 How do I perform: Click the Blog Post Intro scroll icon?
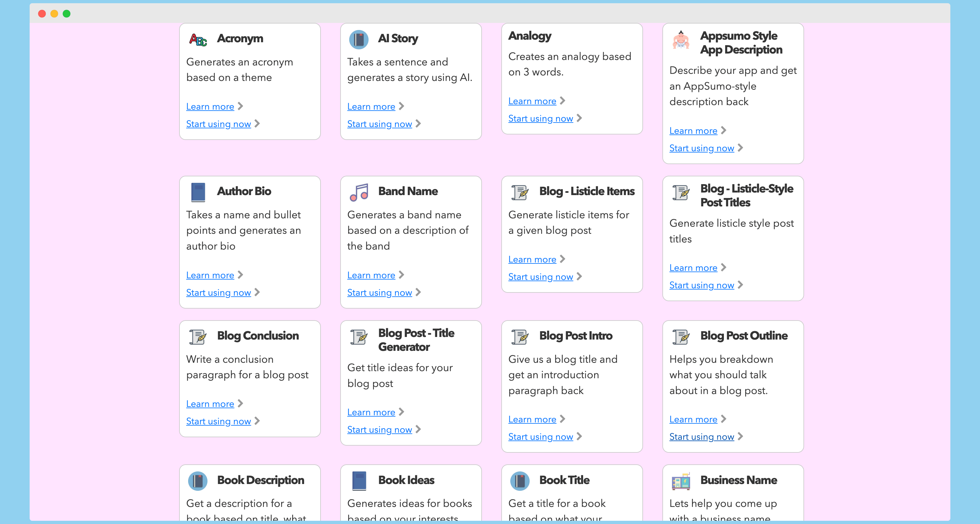click(520, 336)
